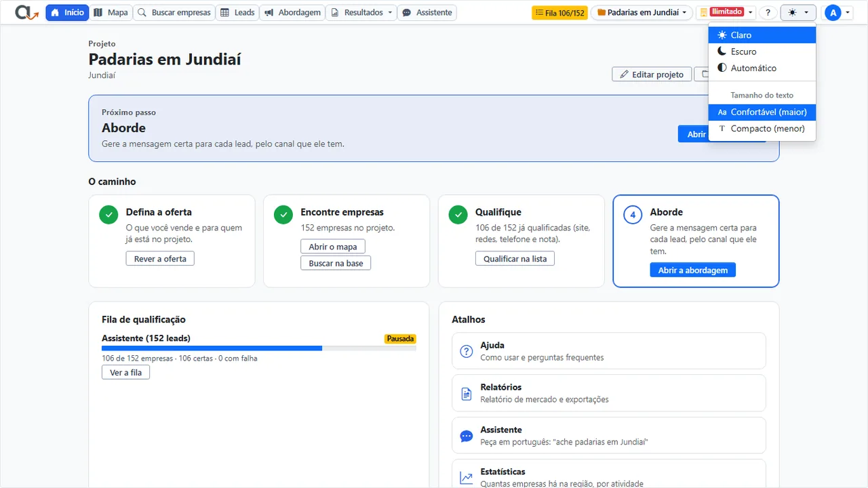Open Buscar empresas search page
Viewport: 868px width, 488px height.
174,12
